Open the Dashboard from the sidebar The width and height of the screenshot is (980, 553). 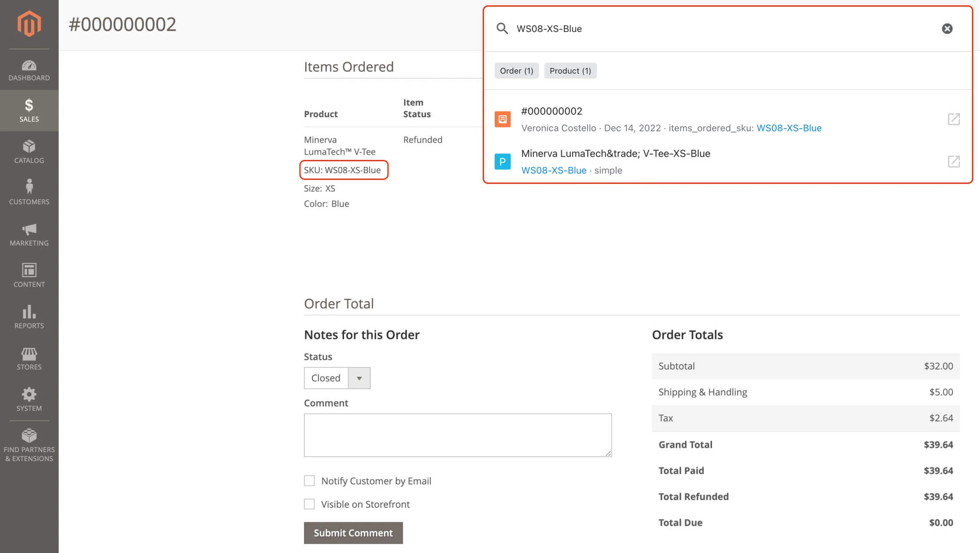click(x=29, y=69)
